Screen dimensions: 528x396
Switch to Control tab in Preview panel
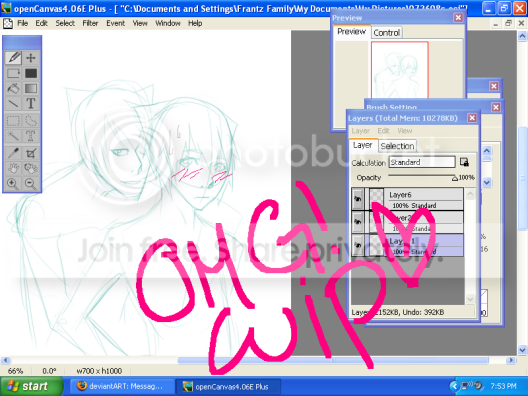pos(387,33)
